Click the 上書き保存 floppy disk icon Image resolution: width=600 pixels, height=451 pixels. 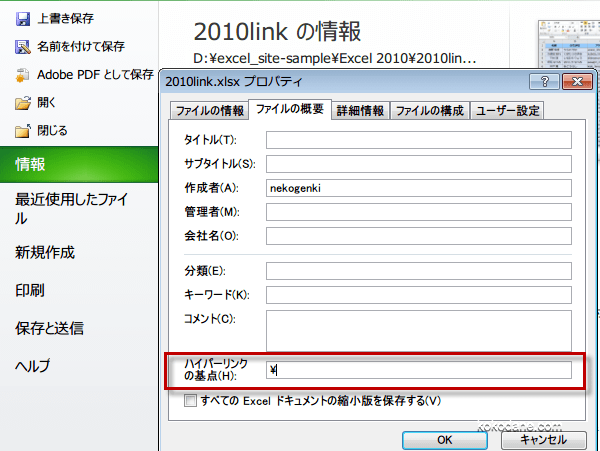[x=23, y=19]
